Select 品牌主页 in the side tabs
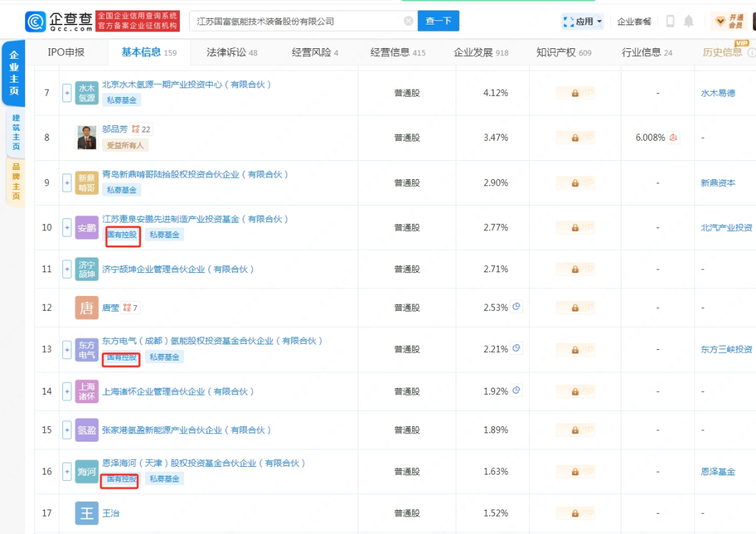 [x=15, y=182]
